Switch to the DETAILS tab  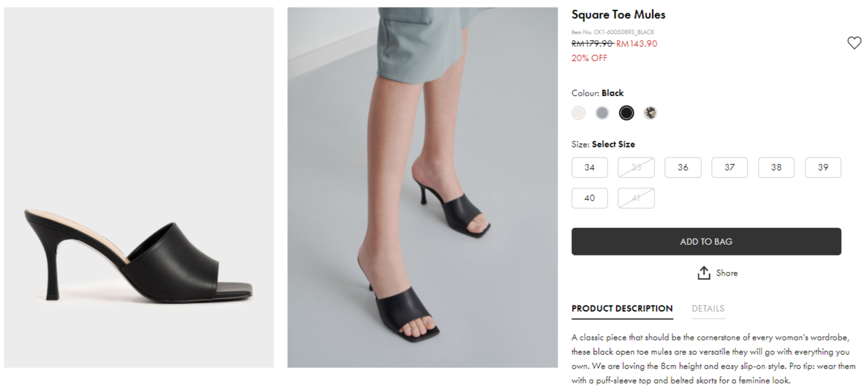(708, 309)
